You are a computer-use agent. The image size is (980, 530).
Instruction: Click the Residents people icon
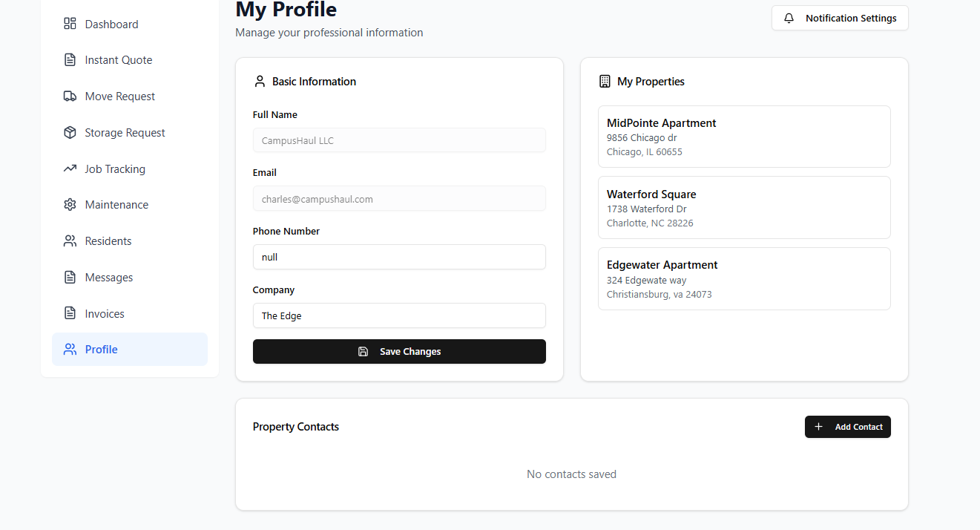click(70, 241)
